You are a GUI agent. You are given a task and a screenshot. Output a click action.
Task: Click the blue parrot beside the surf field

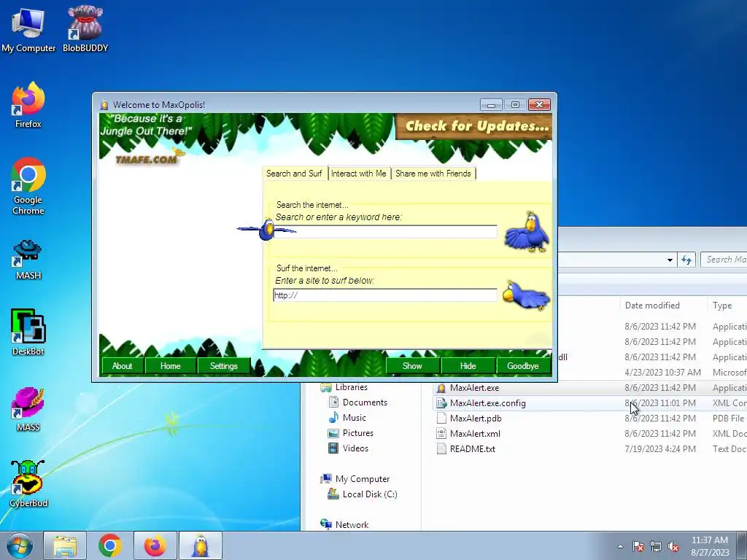tap(527, 295)
